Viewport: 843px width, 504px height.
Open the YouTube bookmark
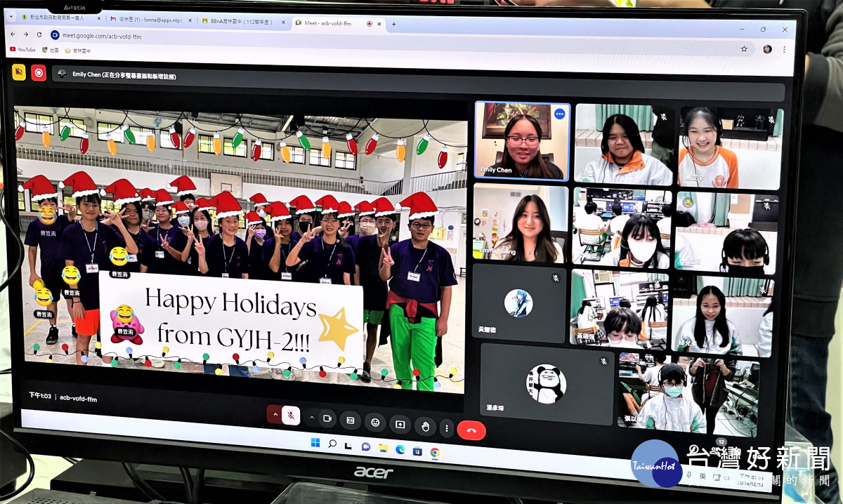point(23,50)
